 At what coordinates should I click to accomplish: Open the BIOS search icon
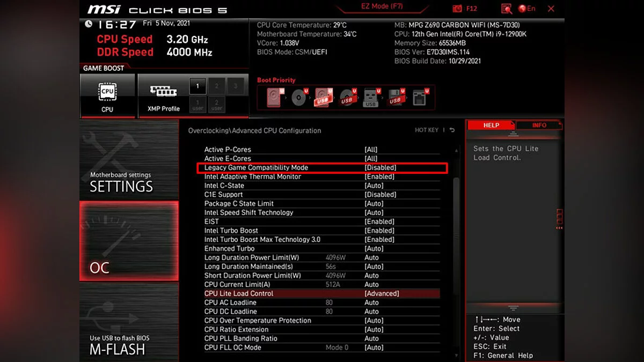pyautogui.click(x=506, y=9)
